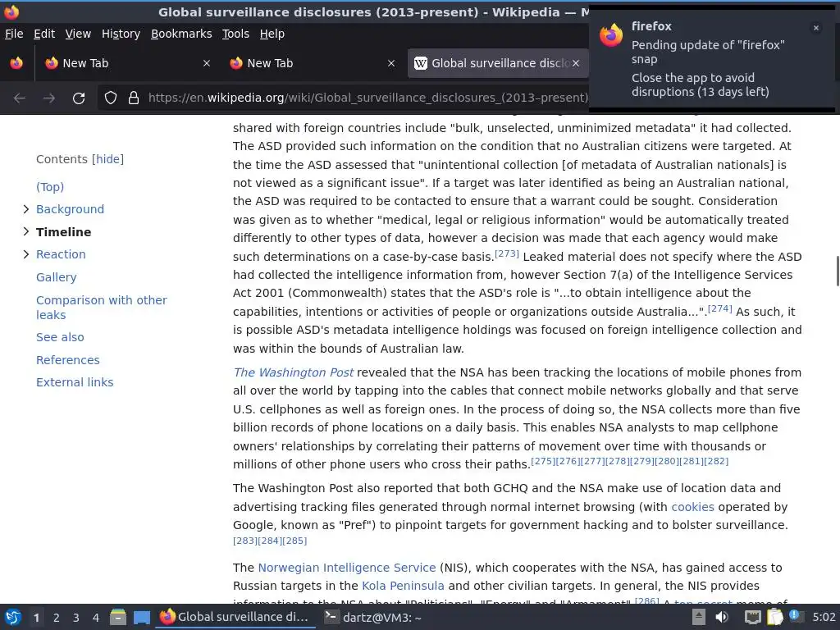Open the tracking protection shield icon
This screenshot has height=630, width=840.
pyautogui.click(x=111, y=98)
